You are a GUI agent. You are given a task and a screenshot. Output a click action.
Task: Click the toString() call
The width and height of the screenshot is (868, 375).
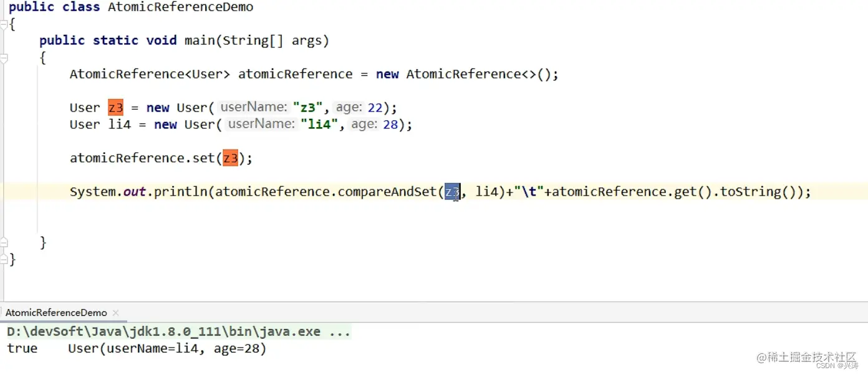point(758,192)
